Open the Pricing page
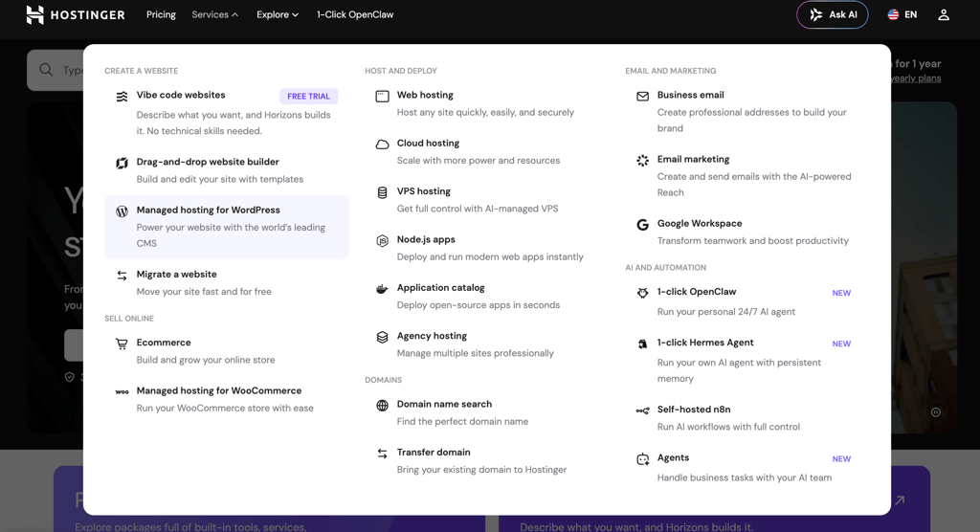Screen dimensions: 980x532 [x=161, y=14]
